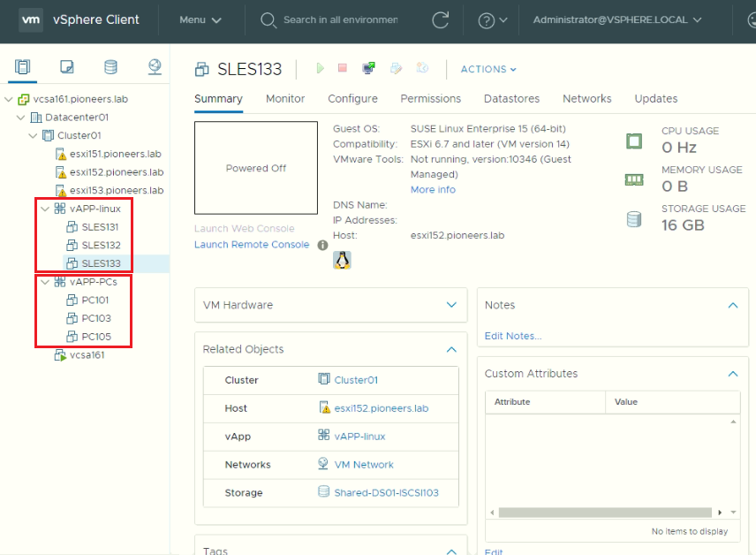Collapse the Related Objects panel
Screen dimensions: 756x555
(451, 349)
